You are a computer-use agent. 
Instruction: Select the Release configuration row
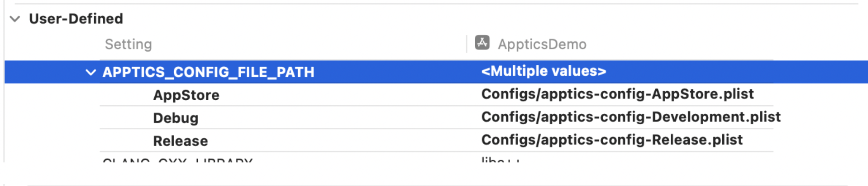coord(180,141)
